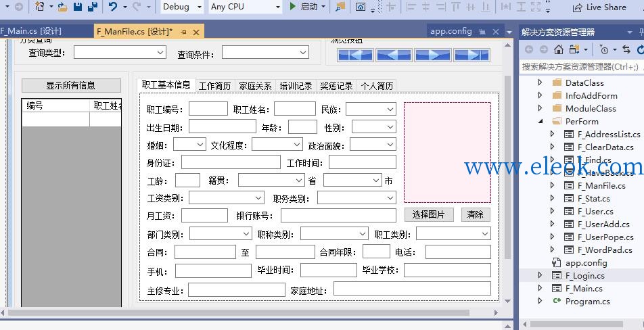This screenshot has height=330, width=644.
Task: Click the pink photo picture box
Action: [x=447, y=152]
